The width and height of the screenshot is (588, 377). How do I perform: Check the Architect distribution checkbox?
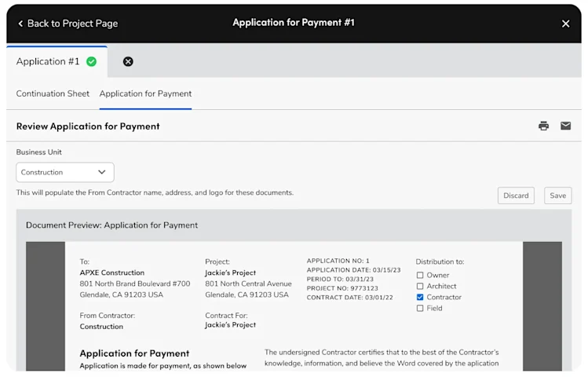point(420,286)
